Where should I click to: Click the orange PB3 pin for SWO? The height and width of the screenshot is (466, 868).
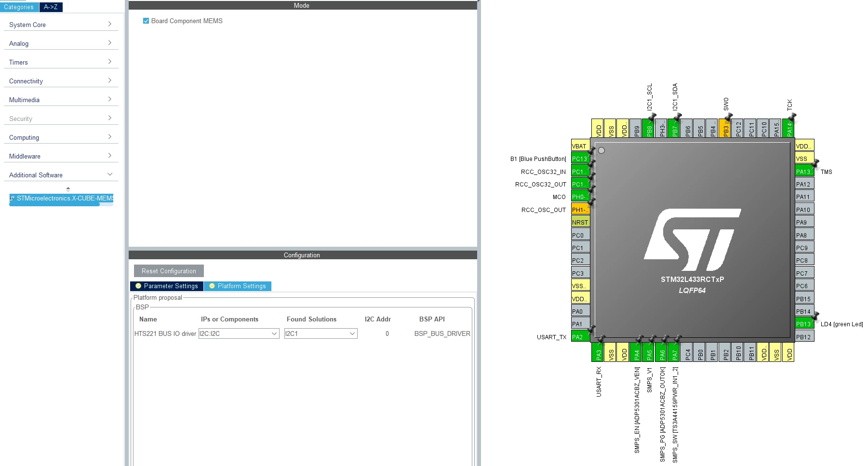pyautogui.click(x=726, y=128)
